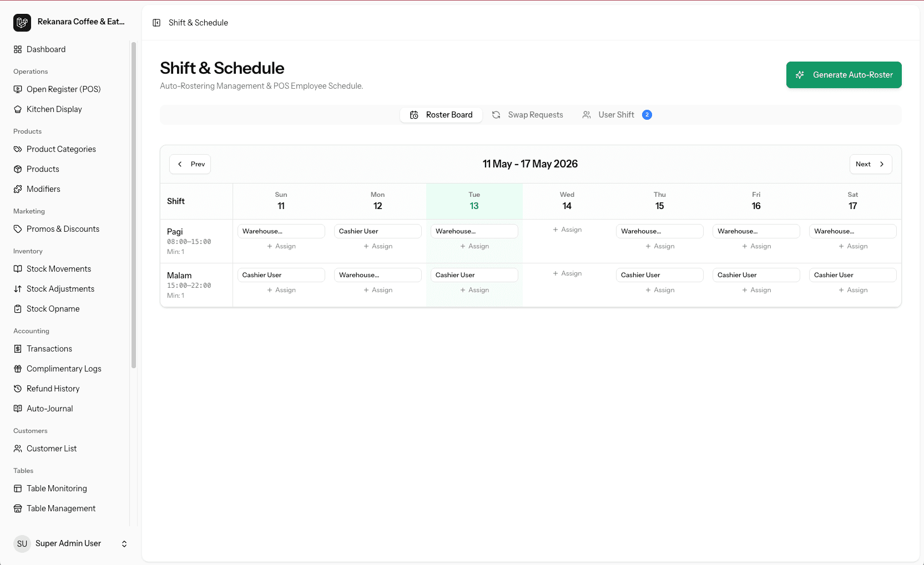Click the Auto-Journal book icon

click(18, 409)
